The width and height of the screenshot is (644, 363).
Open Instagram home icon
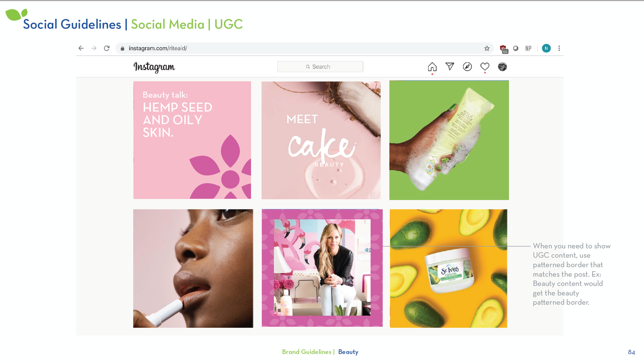coord(432,67)
